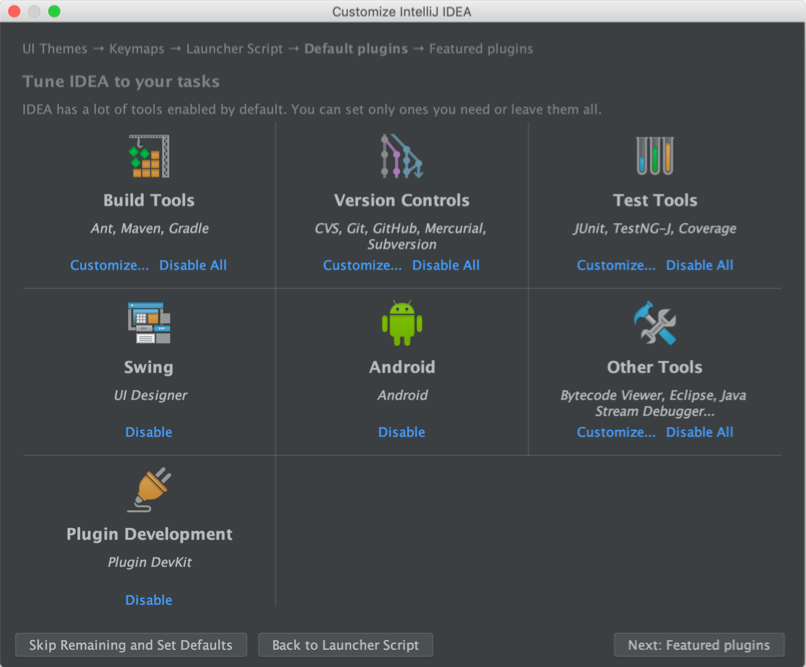Open Customize for Other Tools
Screen dimensions: 806x667
pos(616,432)
